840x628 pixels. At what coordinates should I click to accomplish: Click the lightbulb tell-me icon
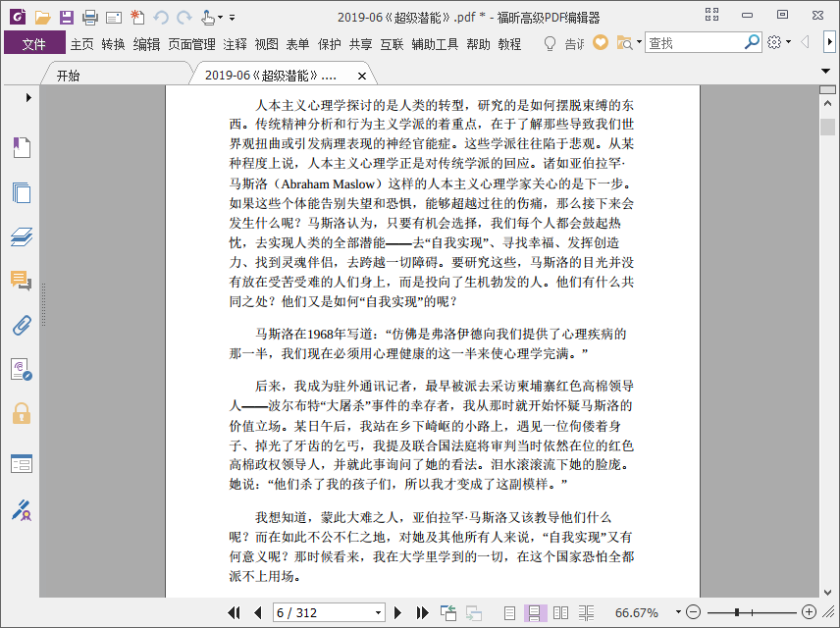click(550, 43)
